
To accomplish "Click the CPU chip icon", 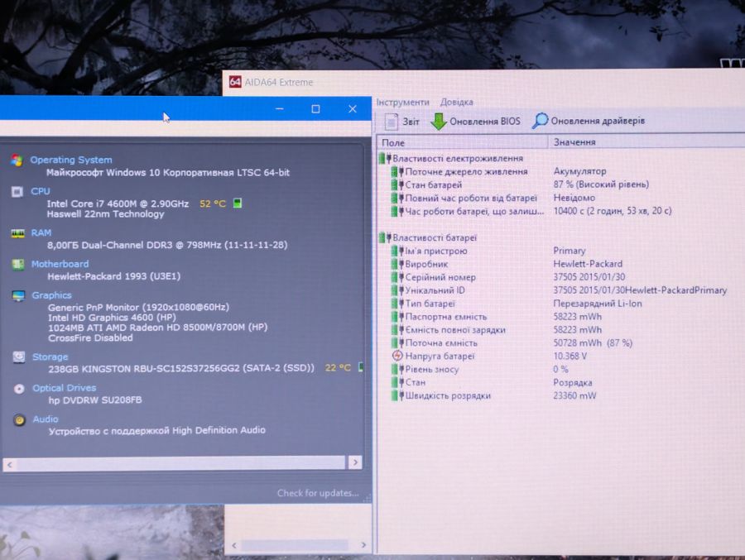I will point(17,192).
